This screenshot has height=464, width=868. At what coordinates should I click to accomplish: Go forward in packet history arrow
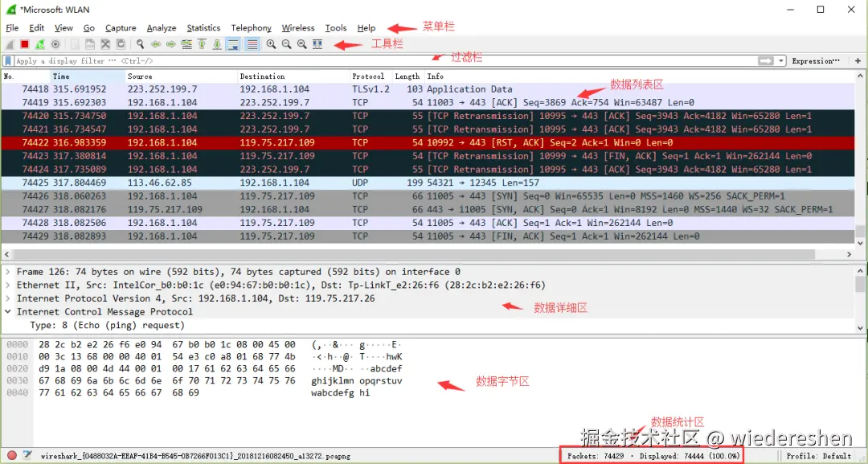pyautogui.click(x=171, y=44)
